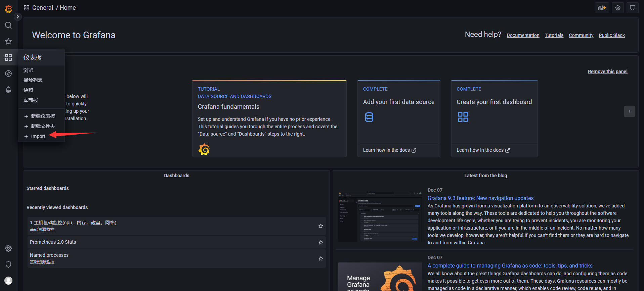Open the 1.主机基础监控 dashboard
This screenshot has width=644, height=291.
pos(177,226)
